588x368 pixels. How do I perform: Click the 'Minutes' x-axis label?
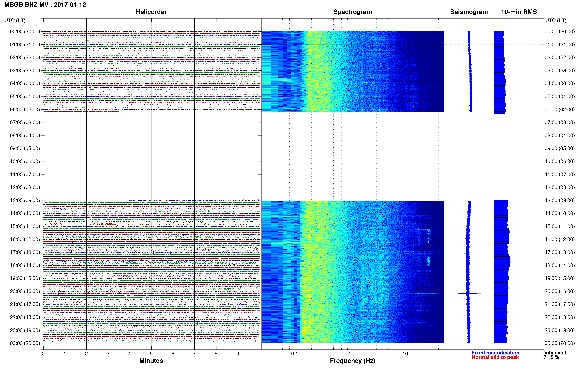tap(151, 361)
